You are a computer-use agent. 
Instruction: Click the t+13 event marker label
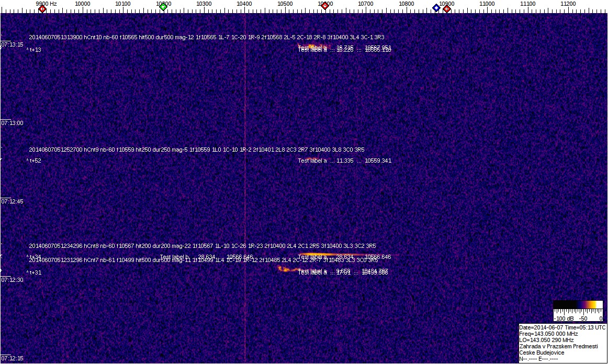[35, 50]
